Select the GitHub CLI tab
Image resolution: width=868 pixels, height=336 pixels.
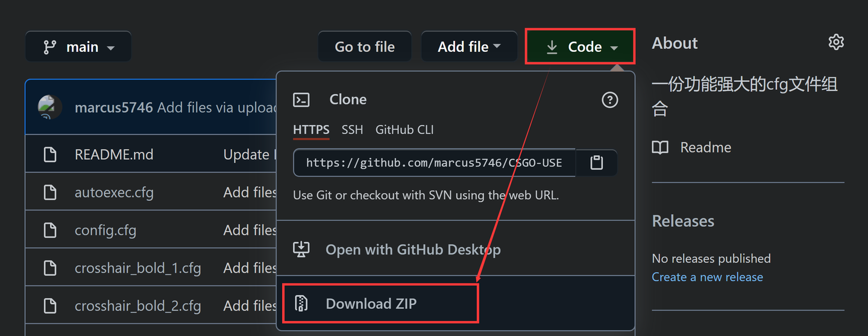point(404,130)
